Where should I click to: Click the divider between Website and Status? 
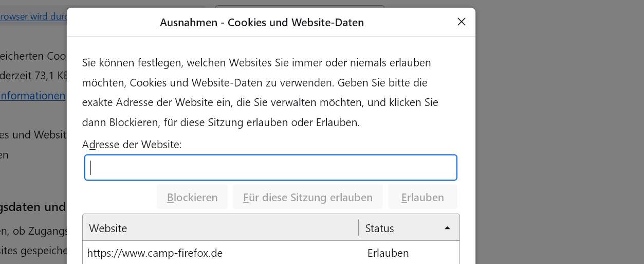pyautogui.click(x=358, y=227)
